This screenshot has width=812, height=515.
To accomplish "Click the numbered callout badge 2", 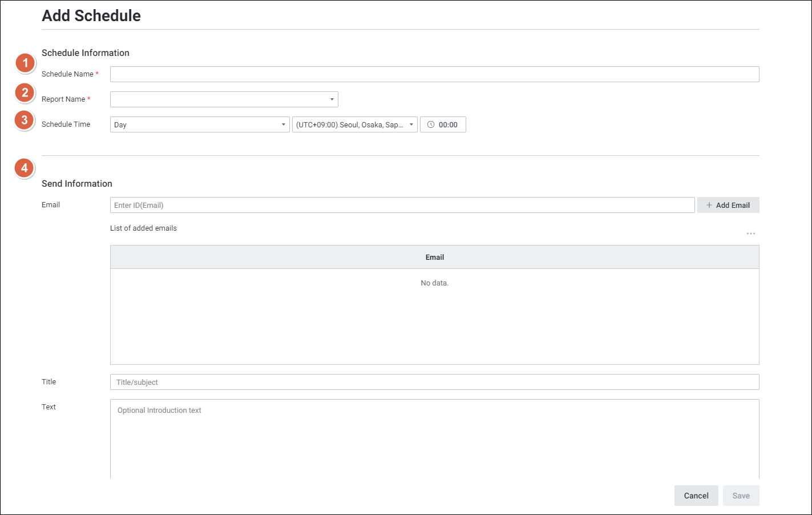I will coord(25,92).
